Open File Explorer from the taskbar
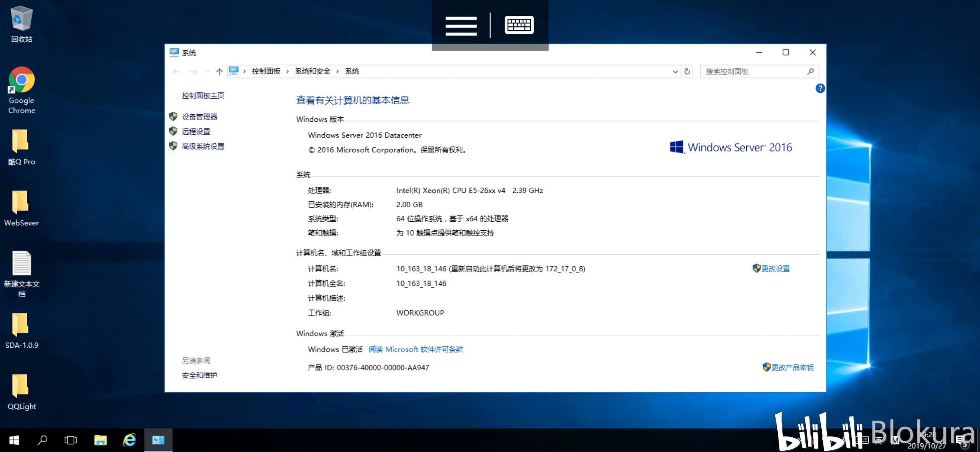This screenshot has height=452, width=980. click(101, 440)
